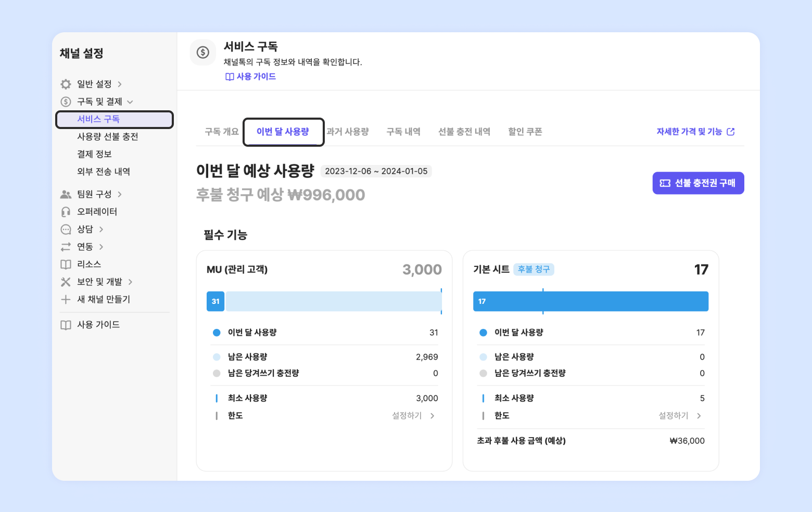812x512 pixels.
Task: Expand the 보안 및 개발 submenu arrow
Action: tap(130, 282)
